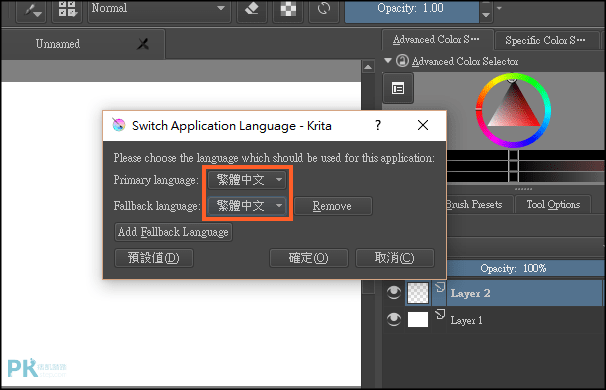Pick a shade in the red color triangle
The width and height of the screenshot is (606, 390).
click(514, 109)
